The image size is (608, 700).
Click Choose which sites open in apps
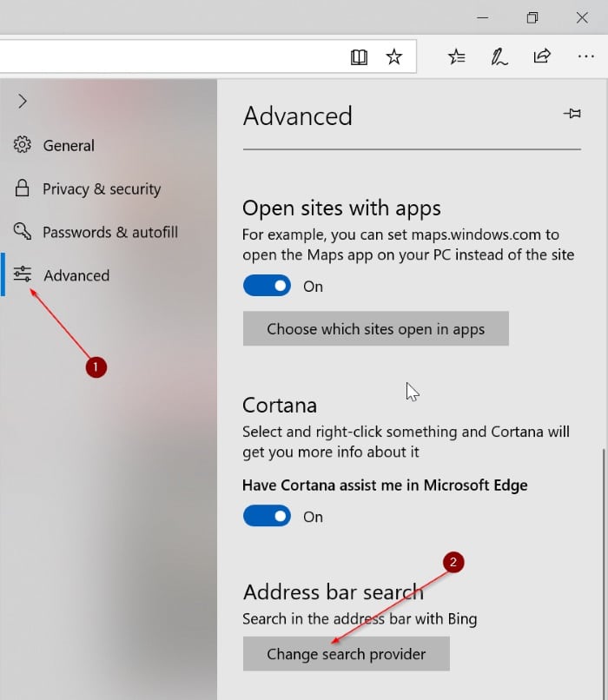click(x=376, y=329)
